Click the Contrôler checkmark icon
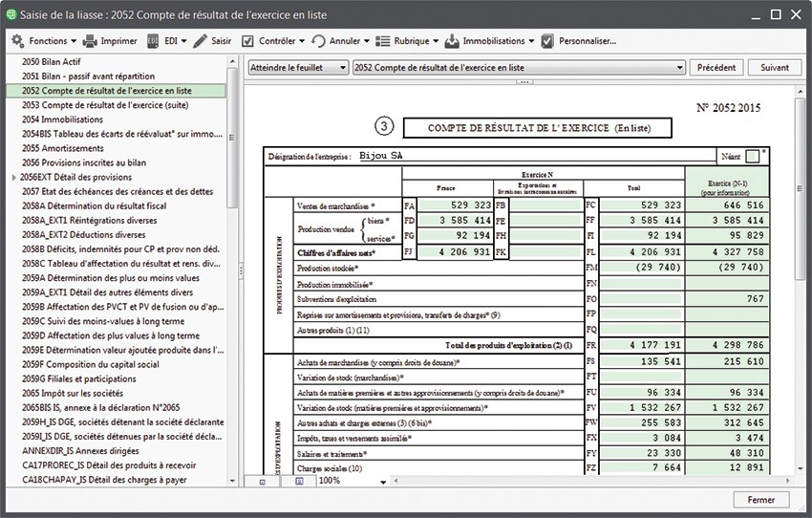Screen dimensions: 812x518 click(247, 41)
